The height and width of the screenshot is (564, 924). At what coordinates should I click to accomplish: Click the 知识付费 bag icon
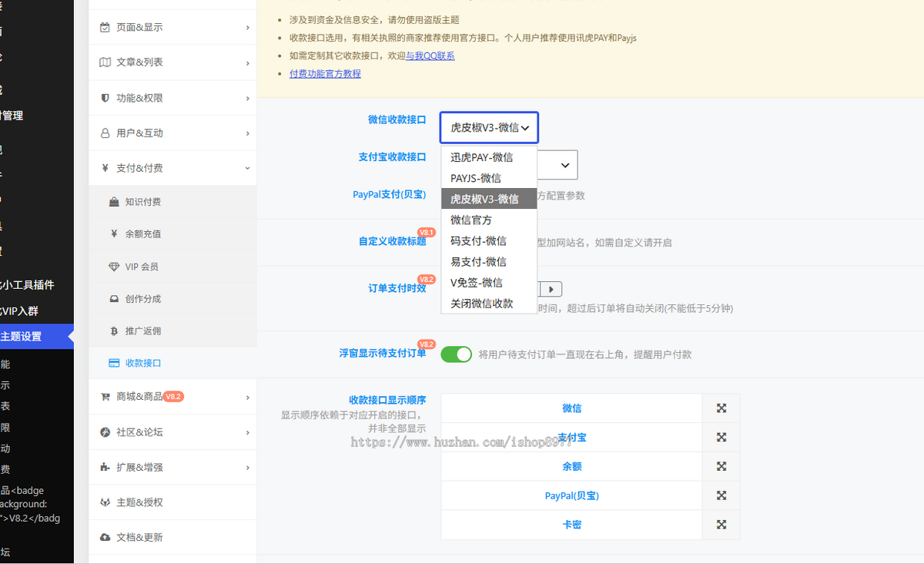pos(114,202)
